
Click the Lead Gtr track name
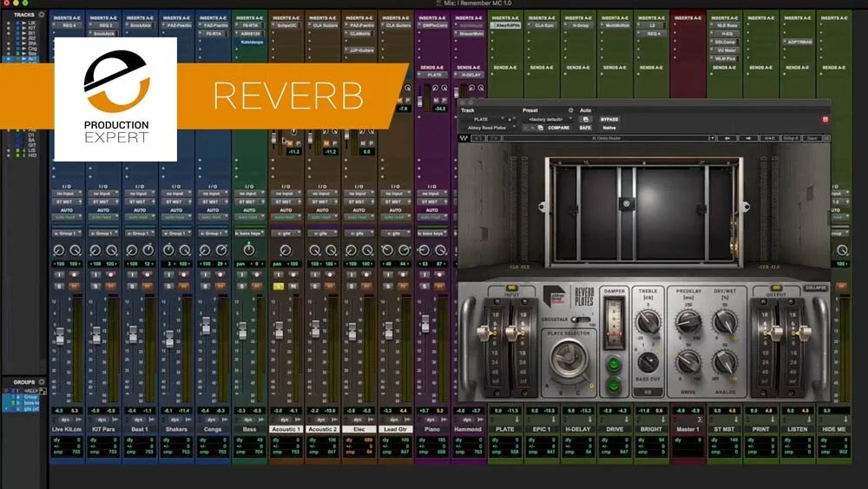[x=395, y=429]
